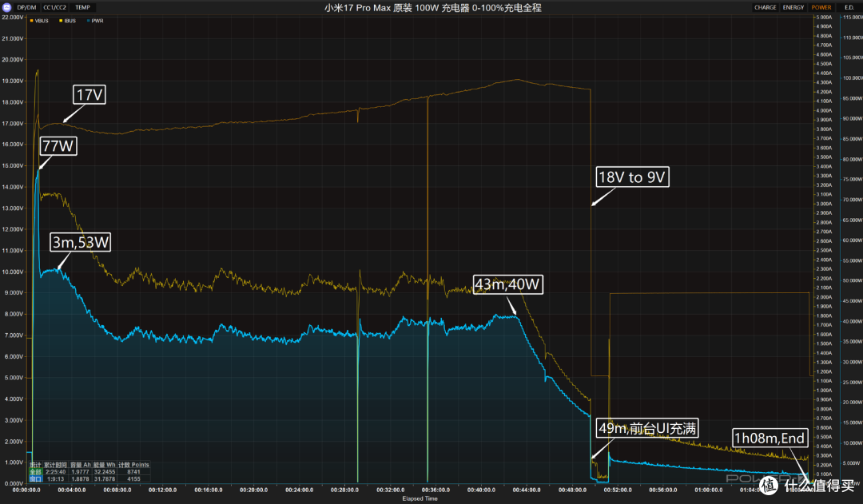Screen dimensions: 863x504
Task: Switch to the CHARGE view
Action: tap(765, 7)
